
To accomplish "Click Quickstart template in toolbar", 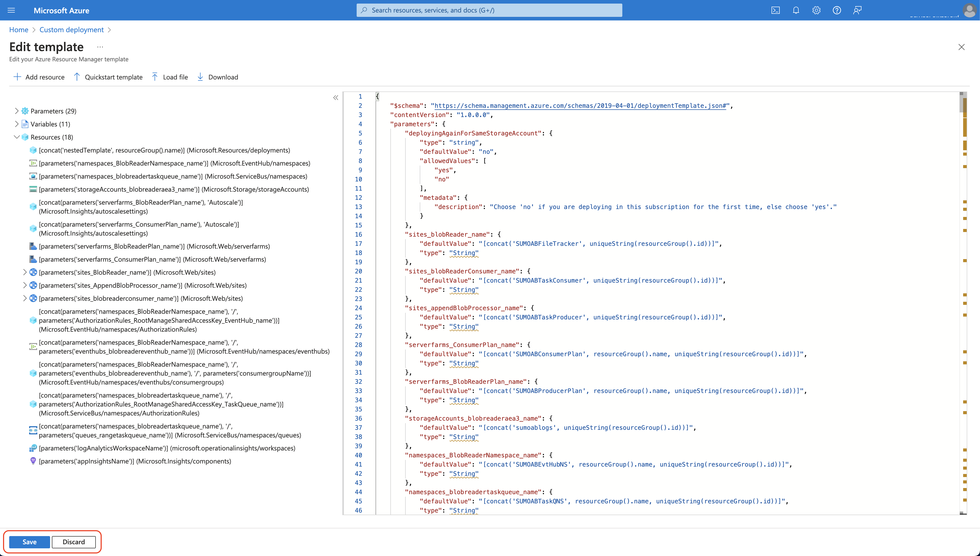I will coord(108,77).
